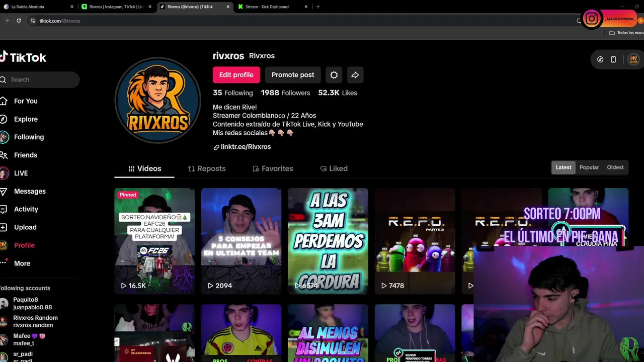Viewport: 644px width, 362px height.
Task: Open pinned Sorteo Navideño video
Action: coord(154,241)
